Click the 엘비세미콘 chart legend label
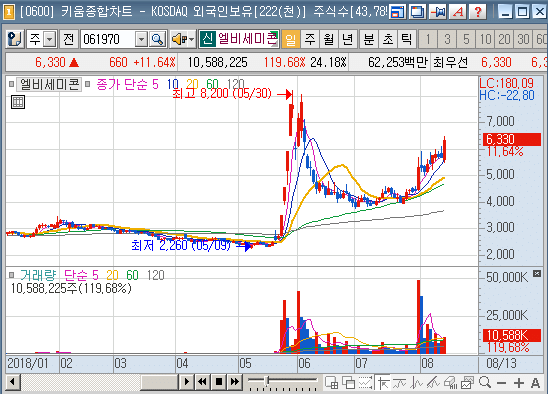The image size is (548, 394). [x=49, y=84]
